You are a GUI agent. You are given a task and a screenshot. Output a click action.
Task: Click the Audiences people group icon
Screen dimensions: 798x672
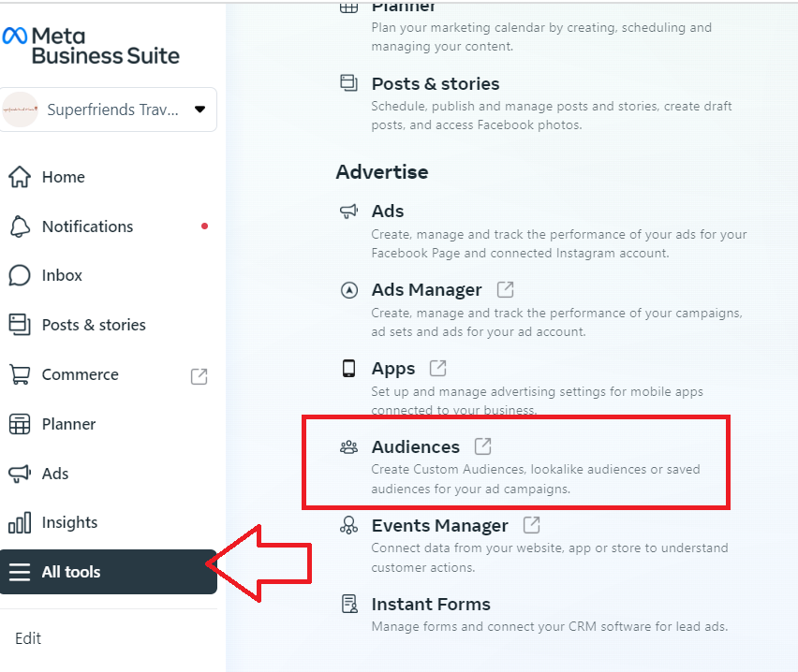(x=348, y=447)
